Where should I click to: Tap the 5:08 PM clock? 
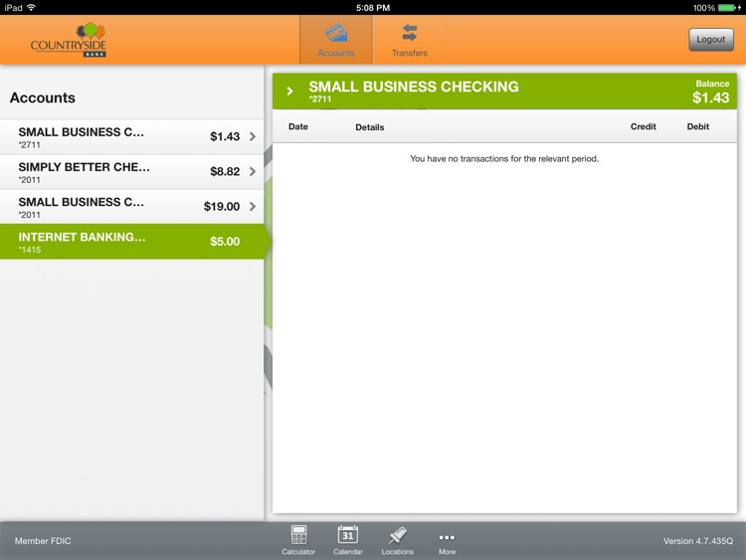[x=373, y=8]
